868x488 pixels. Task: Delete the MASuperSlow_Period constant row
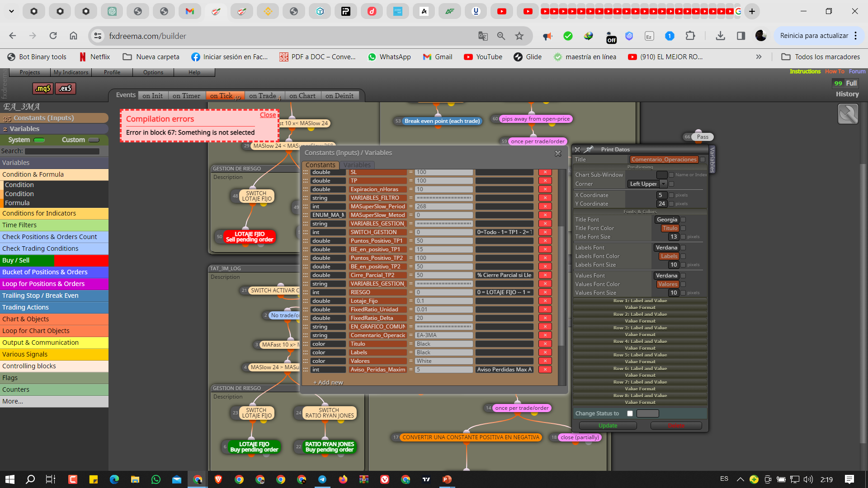[545, 206]
